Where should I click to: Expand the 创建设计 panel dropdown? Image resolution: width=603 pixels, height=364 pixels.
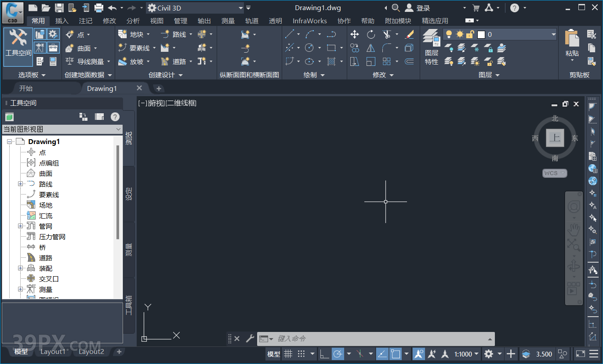click(x=165, y=75)
